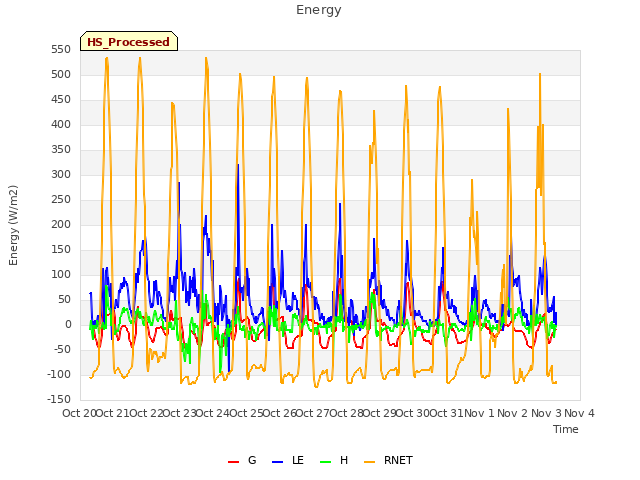Click the Oct 20 x-axis date label
The height and width of the screenshot is (480, 640).
tap(79, 413)
